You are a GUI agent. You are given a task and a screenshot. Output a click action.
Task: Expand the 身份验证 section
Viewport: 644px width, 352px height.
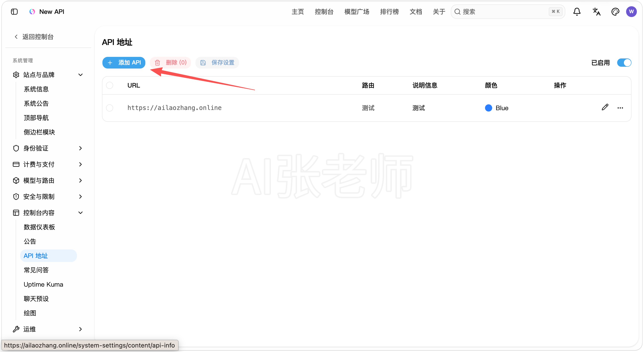click(x=80, y=148)
